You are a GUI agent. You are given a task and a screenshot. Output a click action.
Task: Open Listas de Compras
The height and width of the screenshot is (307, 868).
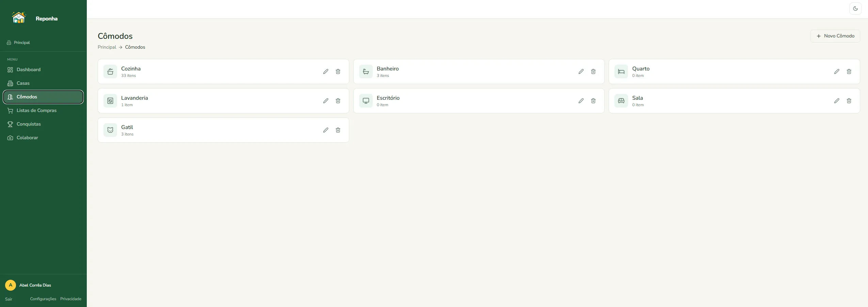tap(43, 111)
